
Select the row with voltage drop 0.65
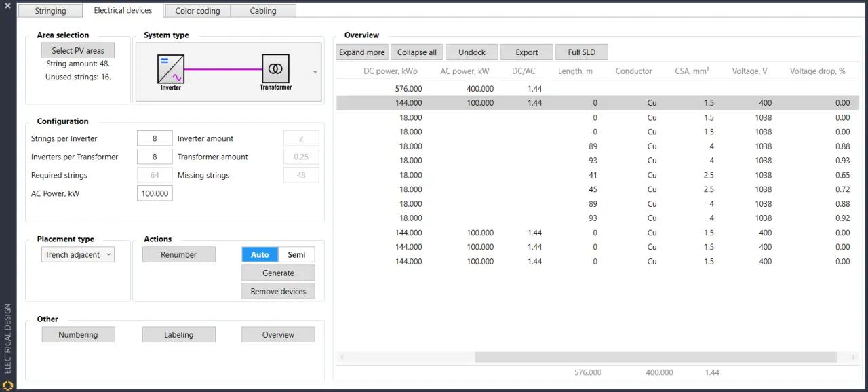tap(597, 175)
